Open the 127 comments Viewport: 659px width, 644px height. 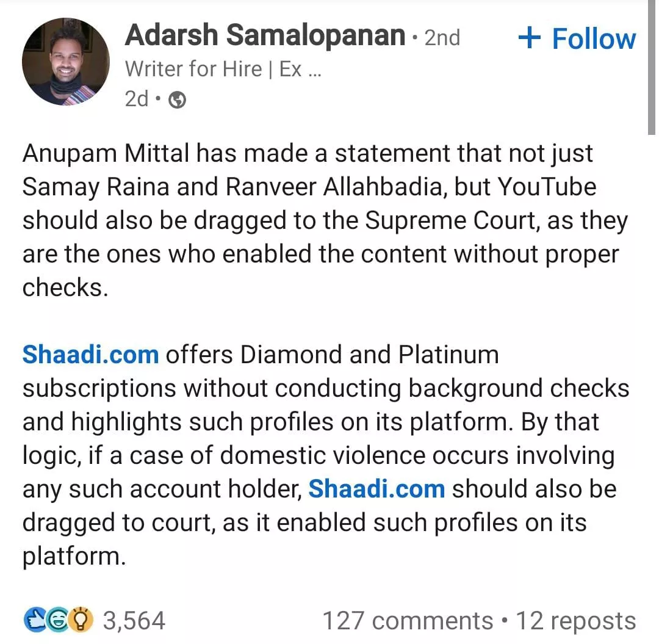click(407, 621)
